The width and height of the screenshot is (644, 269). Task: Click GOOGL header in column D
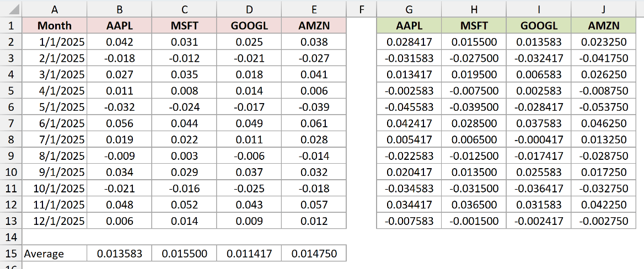[x=249, y=26]
